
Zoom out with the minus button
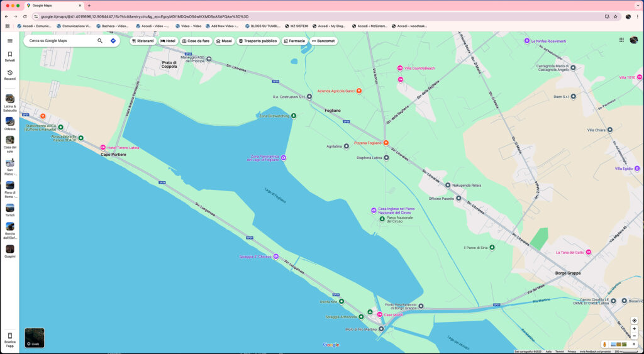635,336
